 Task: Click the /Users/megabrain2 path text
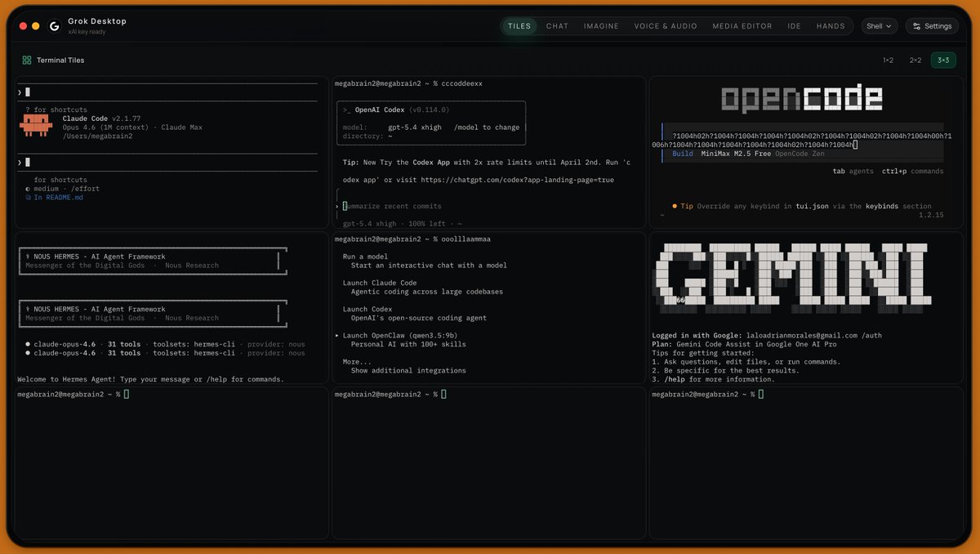tap(97, 136)
